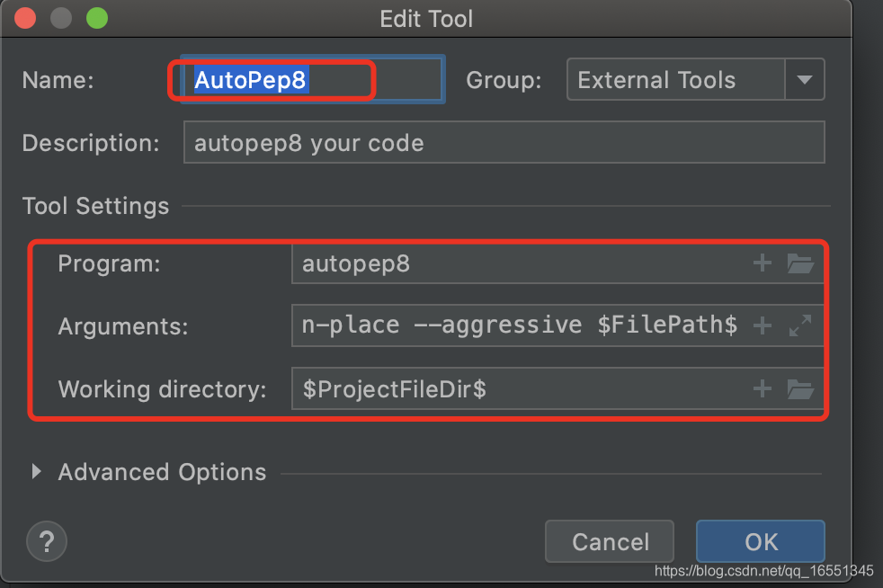The height and width of the screenshot is (588, 883).
Task: Open help using the question mark icon
Action: (x=46, y=541)
